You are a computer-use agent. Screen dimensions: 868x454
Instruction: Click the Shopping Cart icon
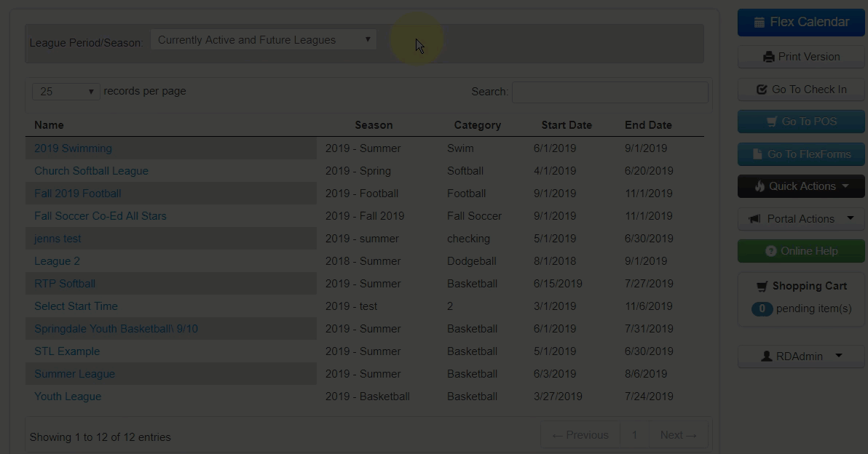(x=762, y=287)
